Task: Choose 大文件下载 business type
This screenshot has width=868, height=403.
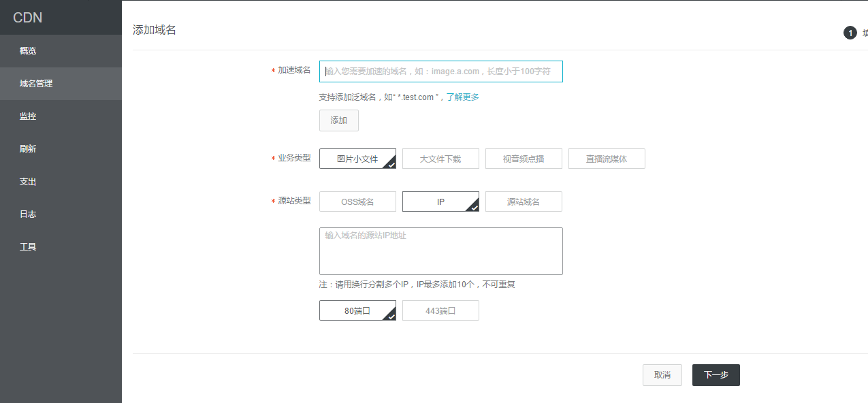Action: coord(440,159)
